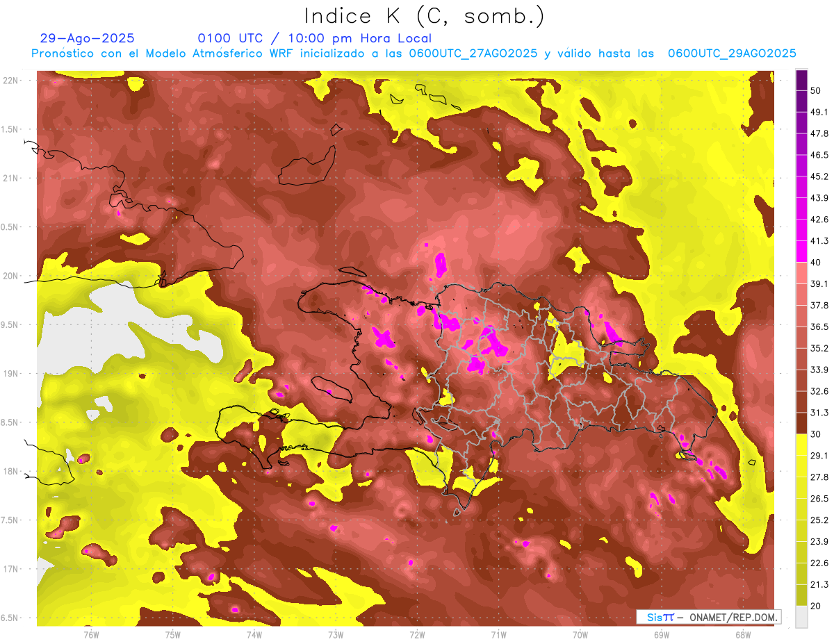
Task: Click the 'Indice K (C, somb.)' title
Action: pyautogui.click(x=424, y=16)
